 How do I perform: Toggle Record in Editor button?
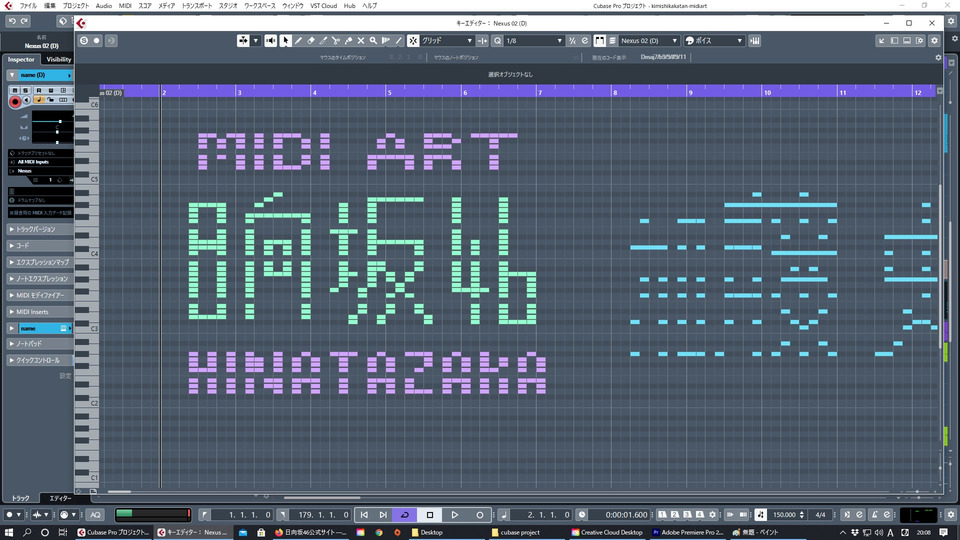coord(97,40)
